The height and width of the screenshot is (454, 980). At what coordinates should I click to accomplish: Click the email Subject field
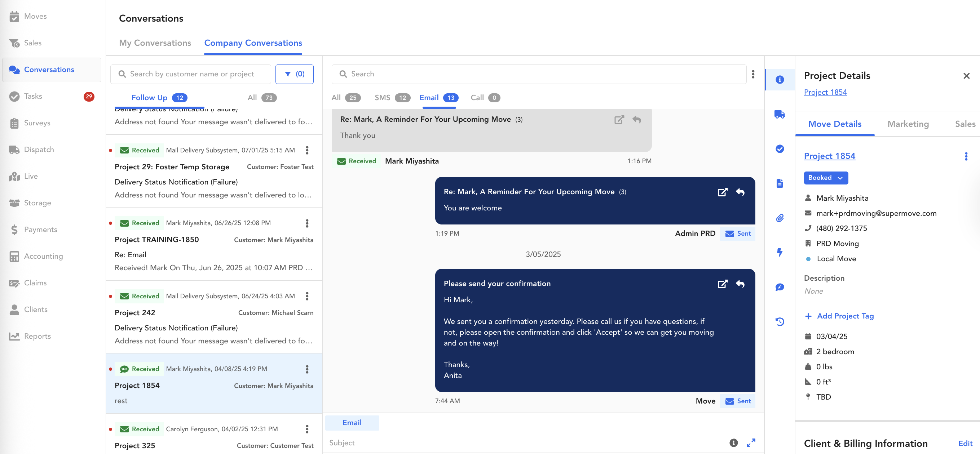coord(525,442)
